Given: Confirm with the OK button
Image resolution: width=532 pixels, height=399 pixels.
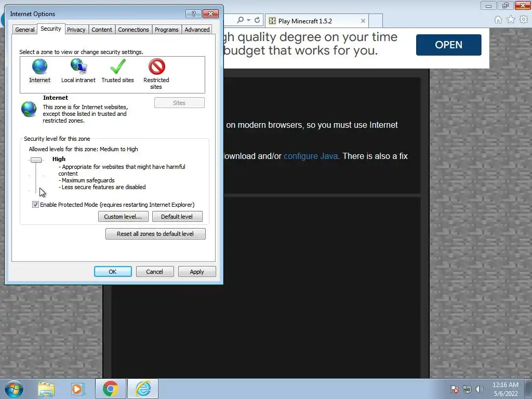Looking at the screenshot, I should pyautogui.click(x=113, y=271).
